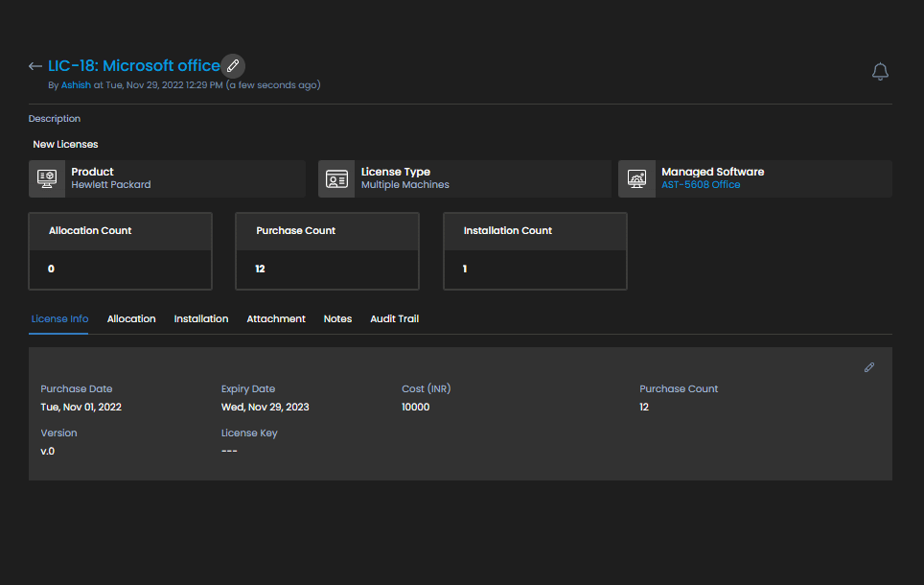Open notifications bell icon
Screen dimensions: 924x585
(x=880, y=71)
